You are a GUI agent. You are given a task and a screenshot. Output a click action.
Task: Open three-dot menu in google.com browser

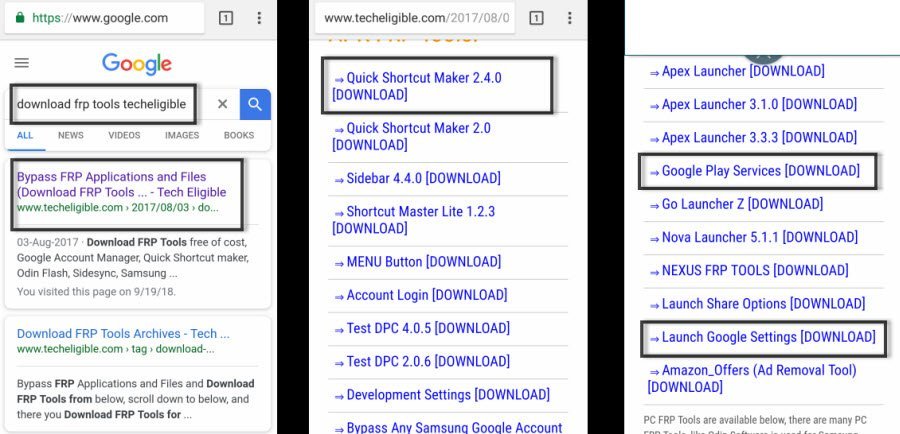point(259,18)
